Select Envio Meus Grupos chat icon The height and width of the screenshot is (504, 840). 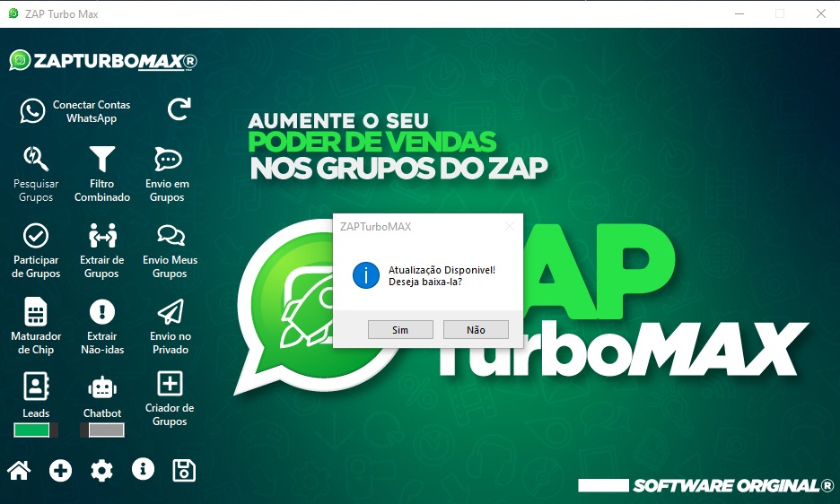pyautogui.click(x=170, y=236)
